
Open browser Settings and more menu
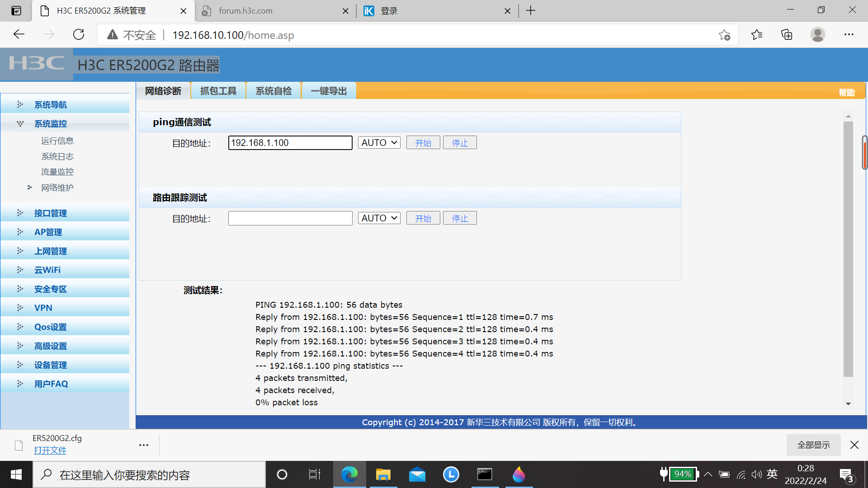tap(849, 35)
